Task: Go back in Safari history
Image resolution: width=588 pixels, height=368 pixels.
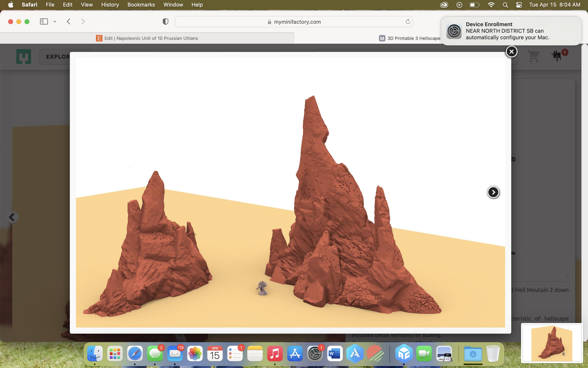Action: click(x=69, y=22)
